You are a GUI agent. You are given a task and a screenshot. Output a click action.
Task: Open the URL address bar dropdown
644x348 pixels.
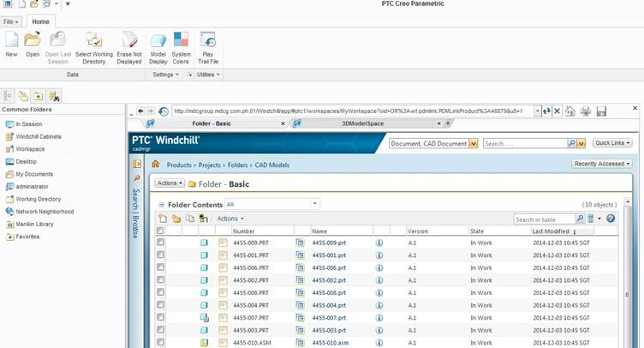click(x=537, y=111)
